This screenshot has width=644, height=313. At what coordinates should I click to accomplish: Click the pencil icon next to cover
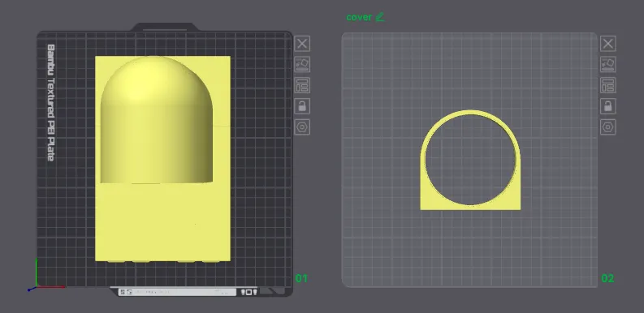[380, 17]
